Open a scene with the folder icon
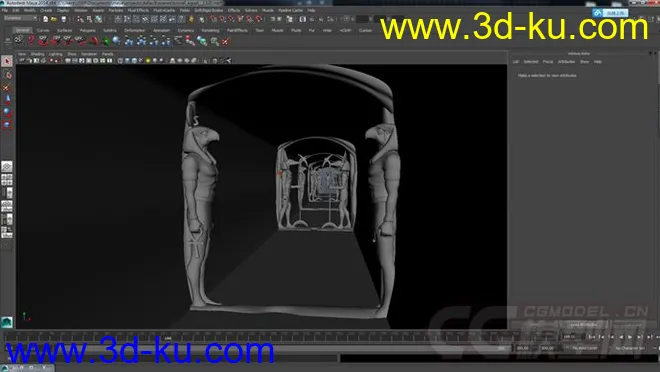The height and width of the screenshot is (372, 660). click(x=54, y=19)
